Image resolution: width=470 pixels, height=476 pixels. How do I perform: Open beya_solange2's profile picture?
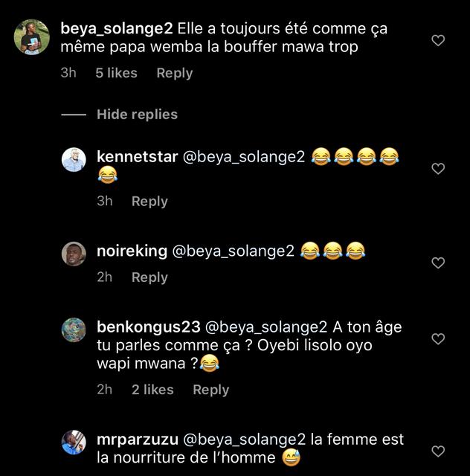(31, 37)
